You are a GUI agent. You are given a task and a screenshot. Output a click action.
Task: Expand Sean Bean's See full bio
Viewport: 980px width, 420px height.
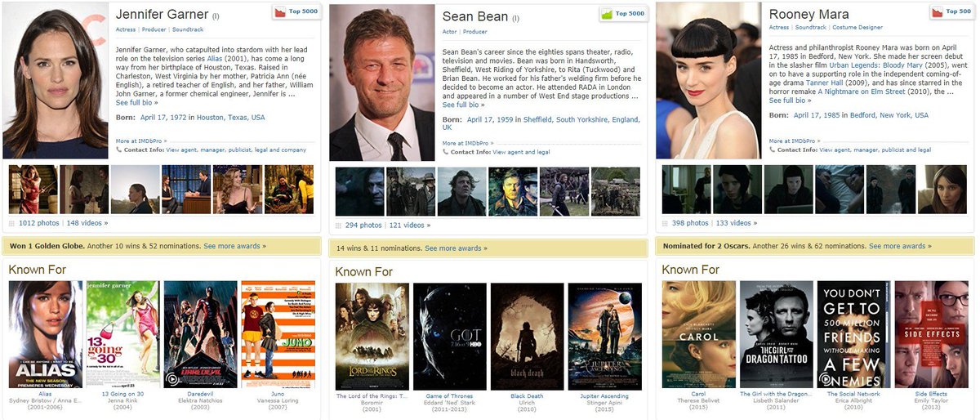[x=465, y=105]
